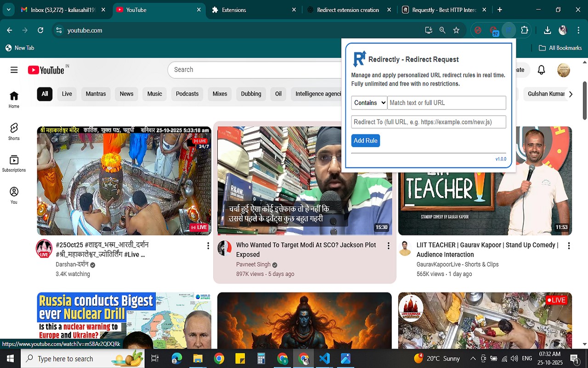Open File Explorer from the taskbar

click(x=198, y=358)
